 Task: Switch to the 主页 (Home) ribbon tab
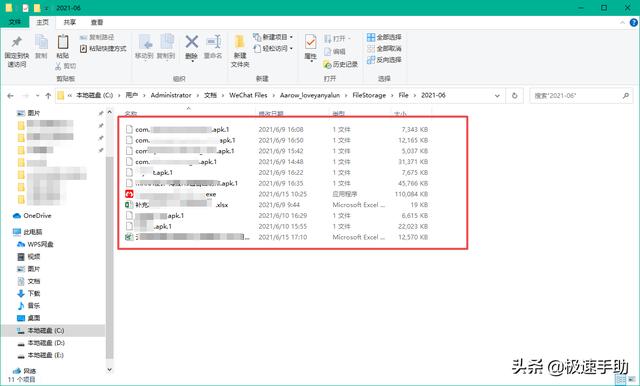coord(42,22)
